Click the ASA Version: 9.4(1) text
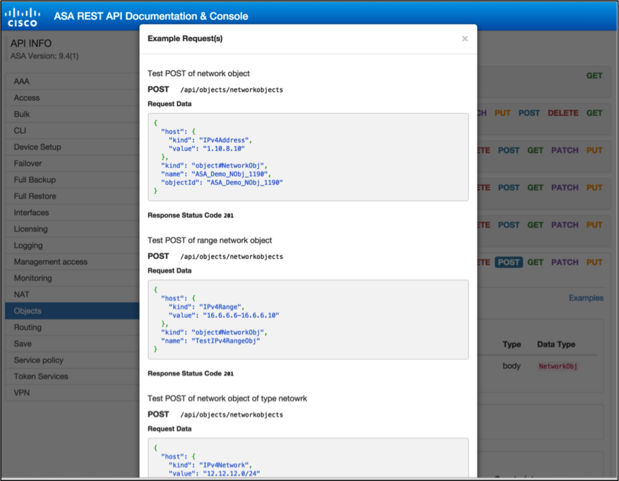This screenshot has width=619, height=481. pos(44,56)
